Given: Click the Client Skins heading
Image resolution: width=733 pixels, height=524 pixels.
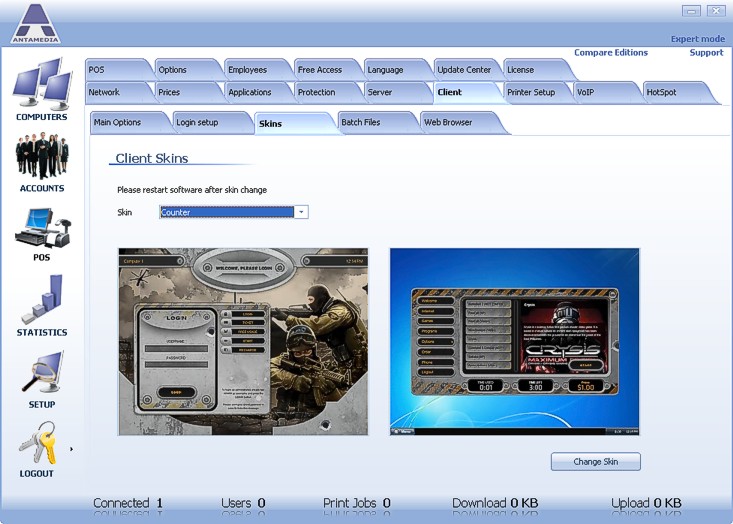Looking at the screenshot, I should coord(151,158).
